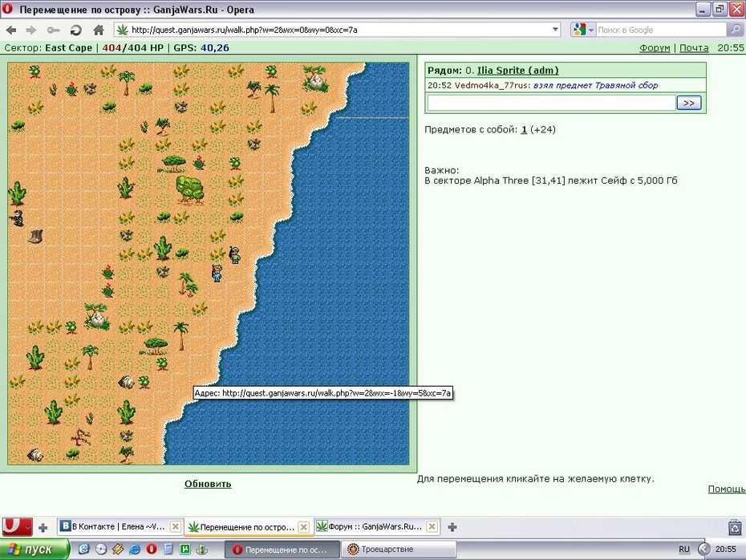Click the soldier character with the green helmet
This screenshot has width=746, height=560.
[x=234, y=254]
